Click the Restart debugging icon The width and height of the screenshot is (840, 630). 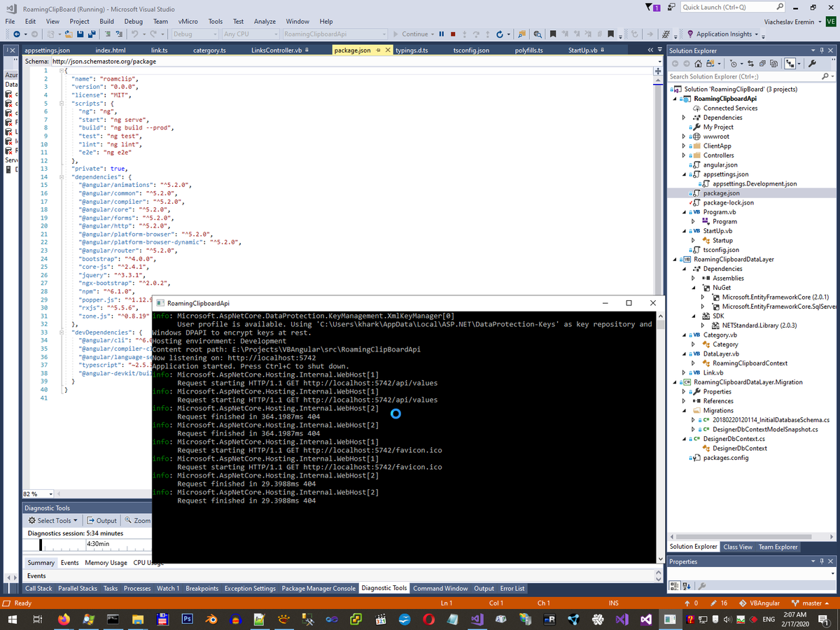tap(500, 34)
